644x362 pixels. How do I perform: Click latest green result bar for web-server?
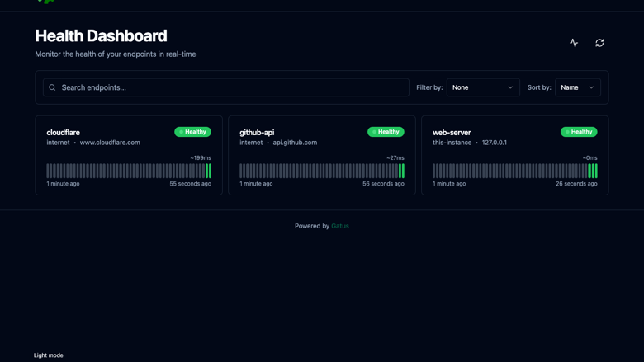596,171
